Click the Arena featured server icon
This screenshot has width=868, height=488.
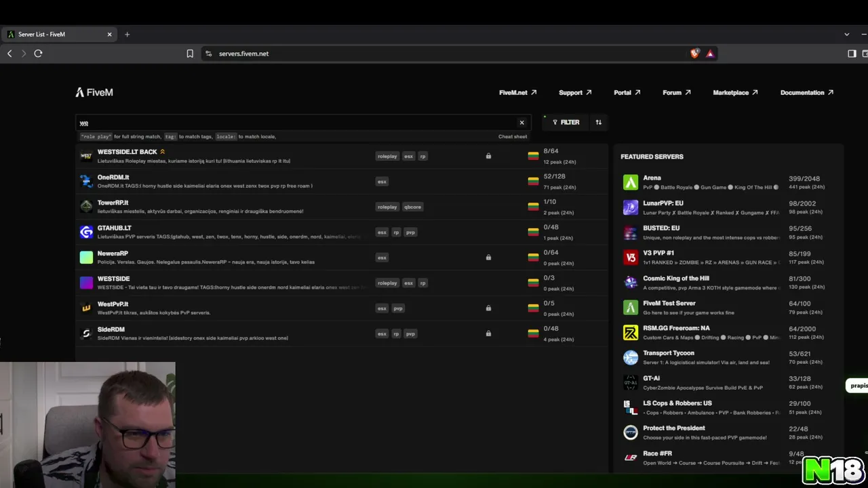pyautogui.click(x=631, y=182)
